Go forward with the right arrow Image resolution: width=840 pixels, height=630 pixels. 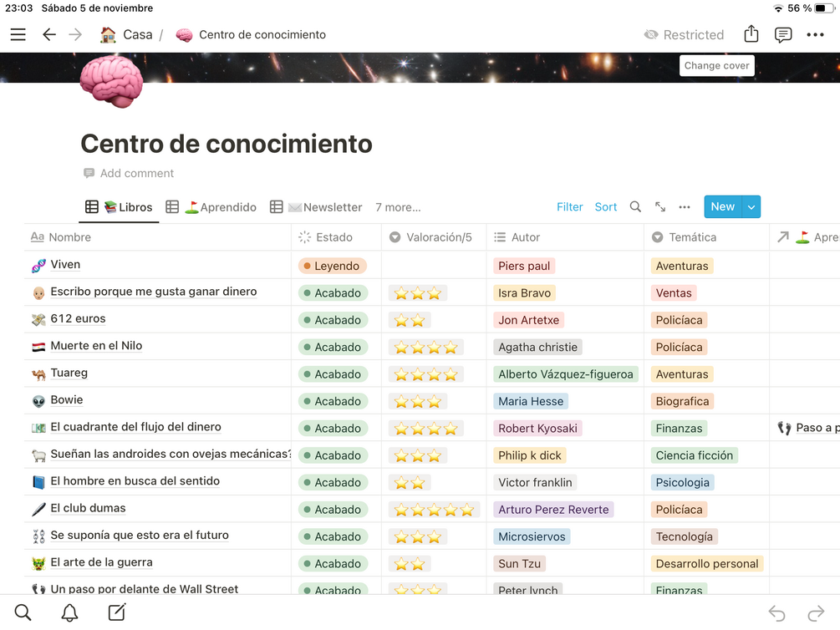(75, 35)
